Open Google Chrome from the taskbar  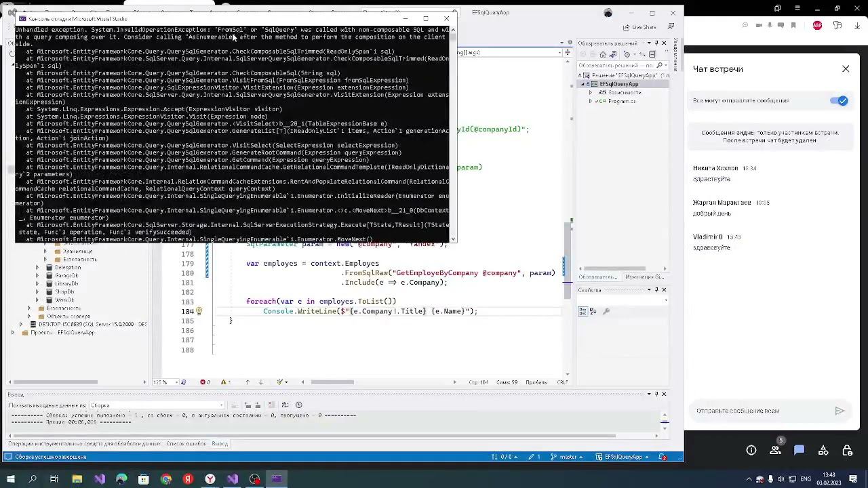tap(166, 479)
